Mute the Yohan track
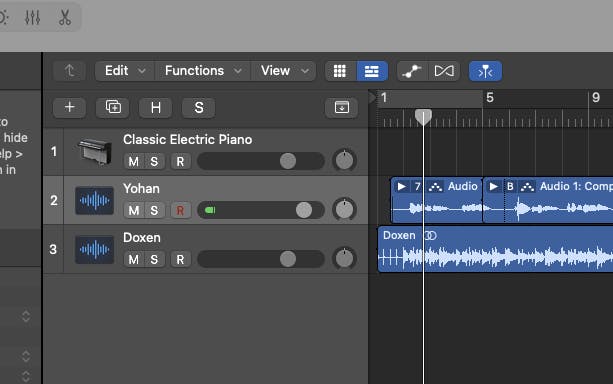Screen dimensions: 613x384 [134, 210]
